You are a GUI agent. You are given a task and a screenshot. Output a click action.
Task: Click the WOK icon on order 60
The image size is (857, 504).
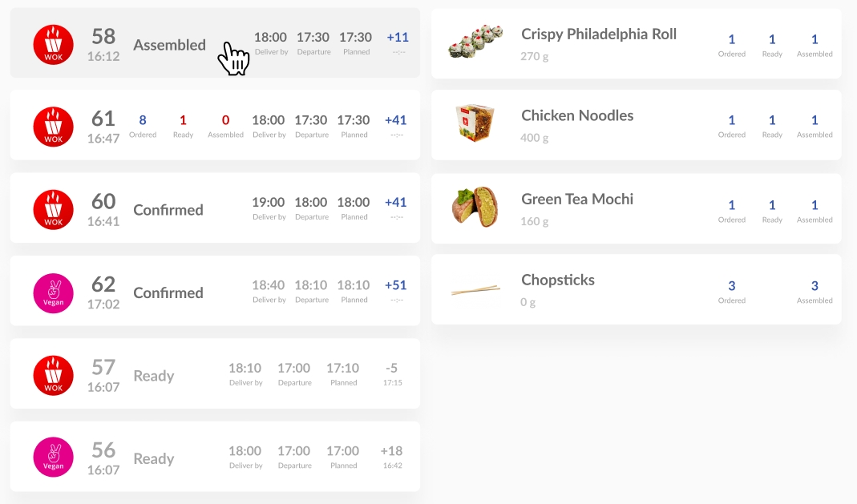pyautogui.click(x=53, y=210)
